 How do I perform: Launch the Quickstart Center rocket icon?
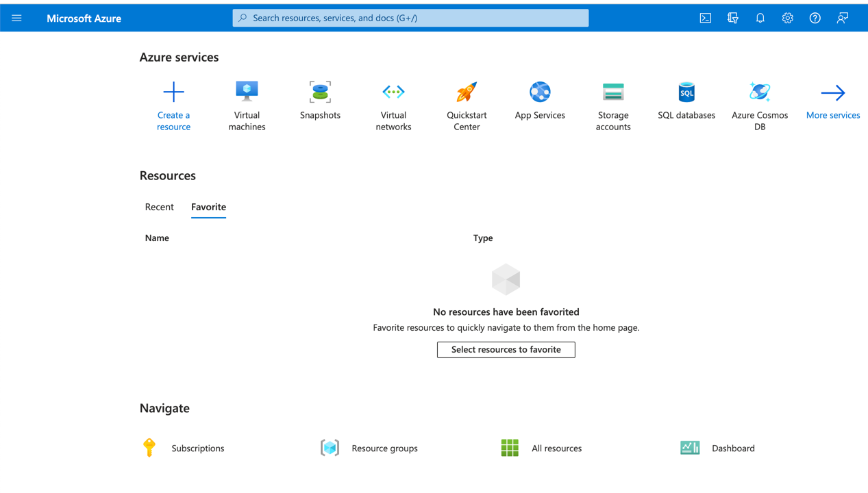467,92
